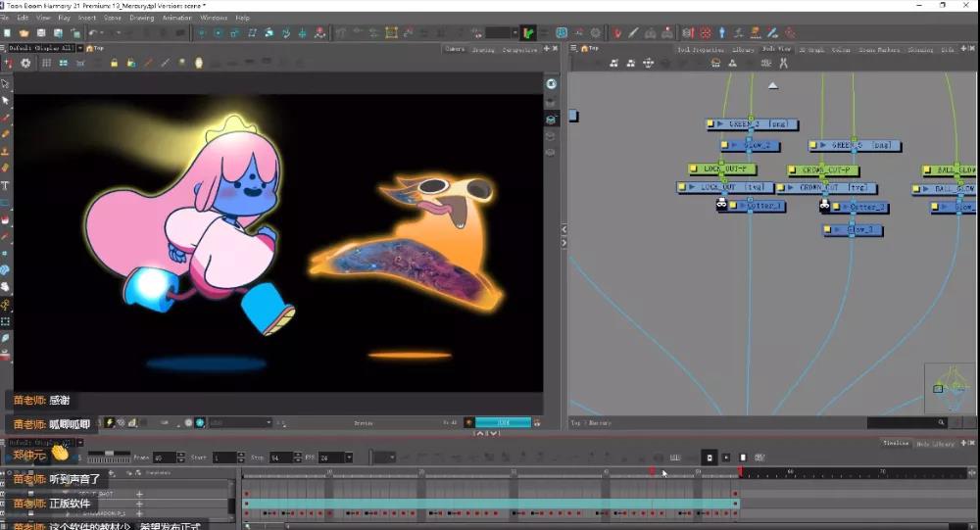Click the grid icon in Camera view toolbar
This screenshot has width=980, height=530.
pos(46,63)
